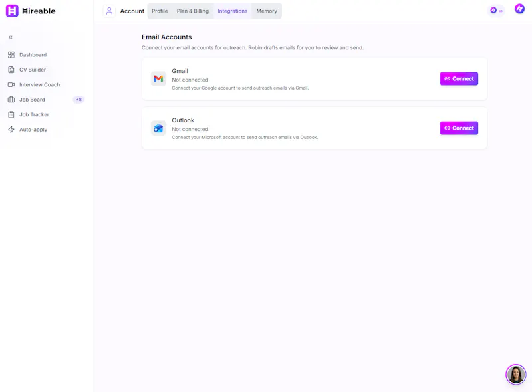This screenshot has height=392, width=532.
Task: Click the Interview Coach camera icon
Action: pyautogui.click(x=11, y=85)
